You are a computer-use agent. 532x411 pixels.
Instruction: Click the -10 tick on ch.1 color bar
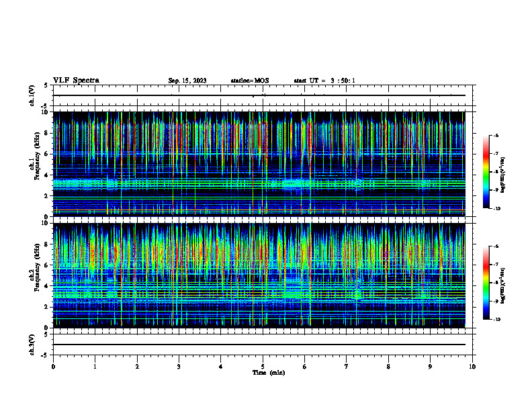(496, 209)
